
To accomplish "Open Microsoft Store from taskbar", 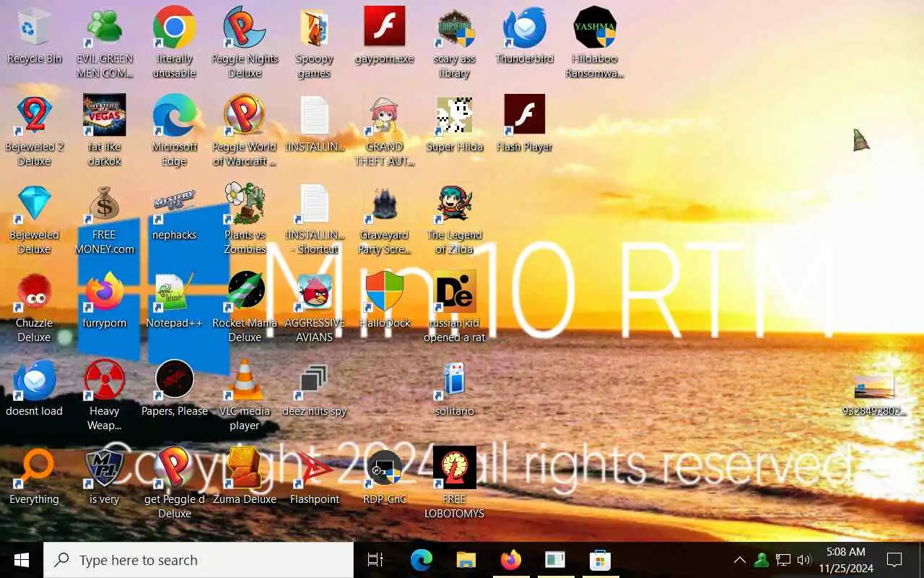I will [x=600, y=560].
